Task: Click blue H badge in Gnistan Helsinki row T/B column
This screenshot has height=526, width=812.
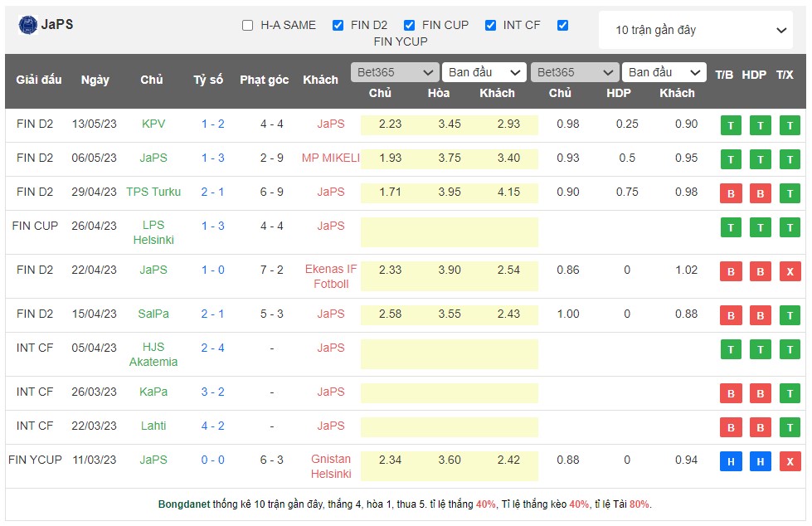Action: [x=730, y=461]
